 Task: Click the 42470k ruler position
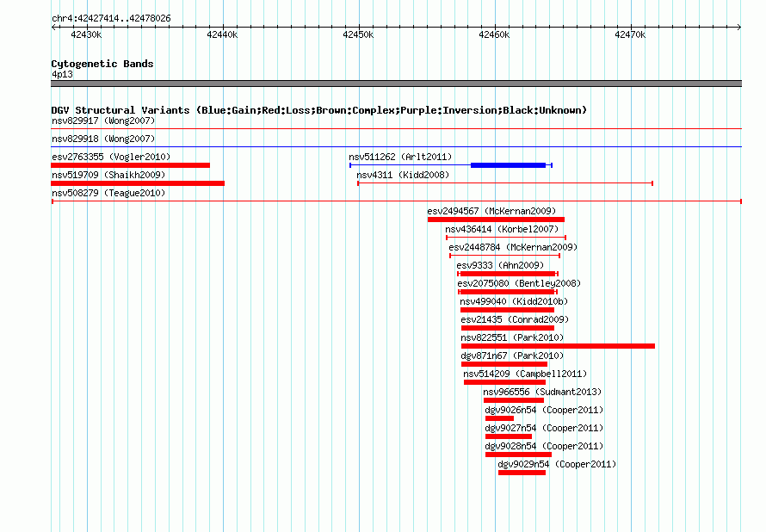pyautogui.click(x=630, y=34)
